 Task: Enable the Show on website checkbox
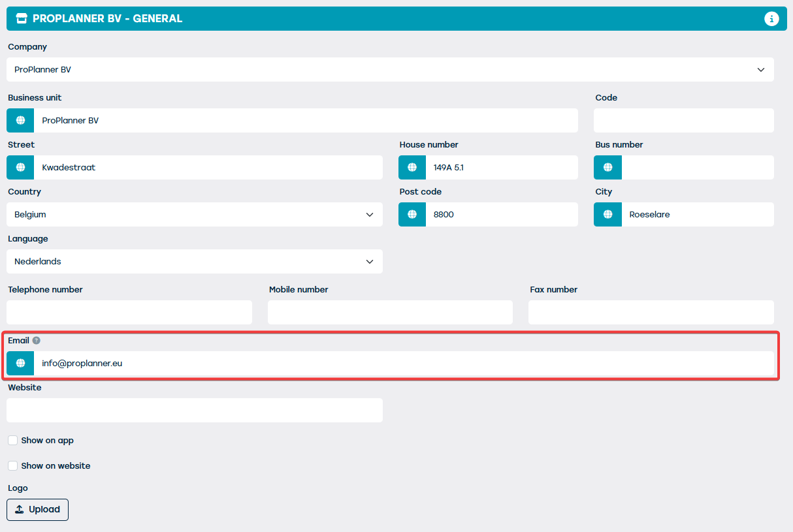tap(12, 466)
